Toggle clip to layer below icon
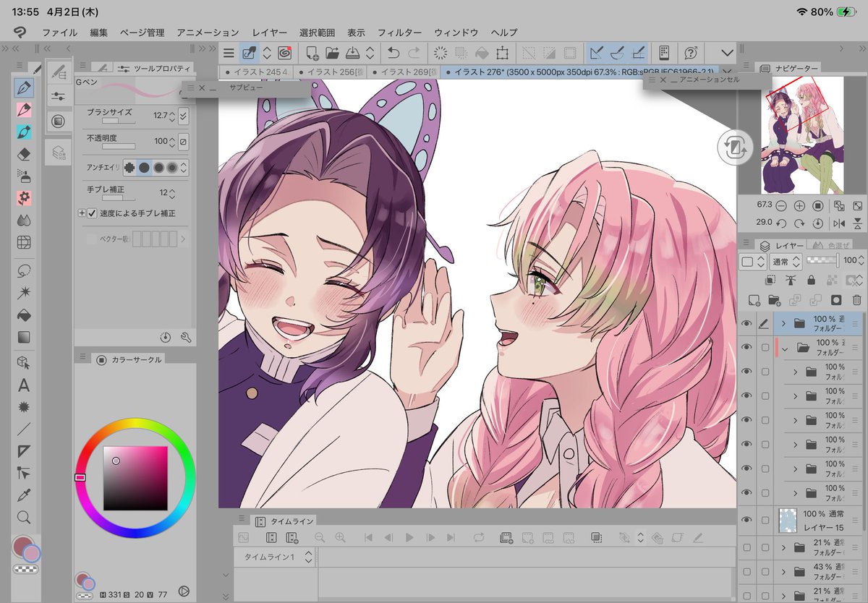Viewport: 868px width, 603px height. point(770,280)
